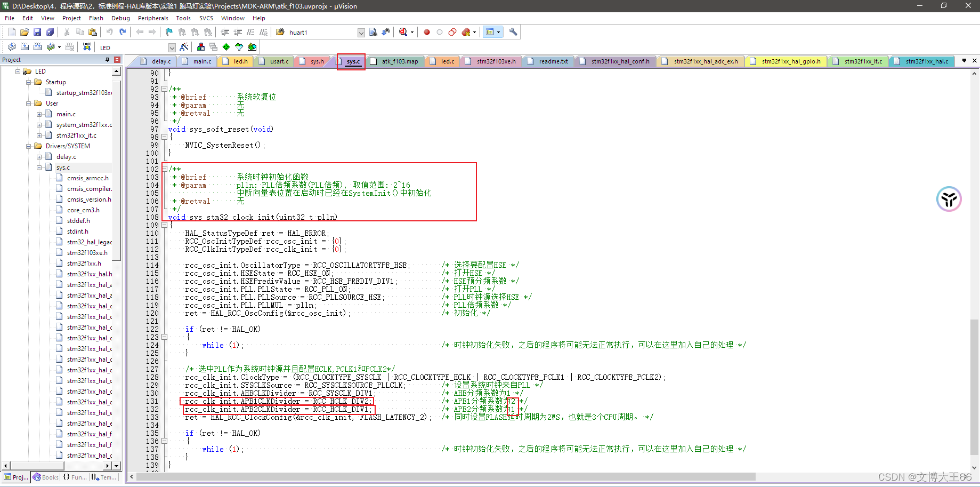
Task: Click the Batch build icon
Action: pyautogui.click(x=51, y=47)
